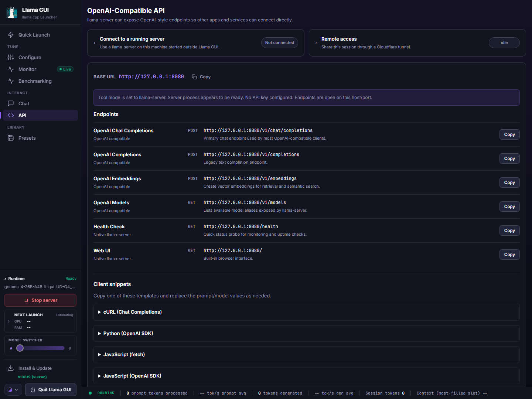Expand the Runtime section chevron
The width and height of the screenshot is (532, 399).
click(5, 279)
